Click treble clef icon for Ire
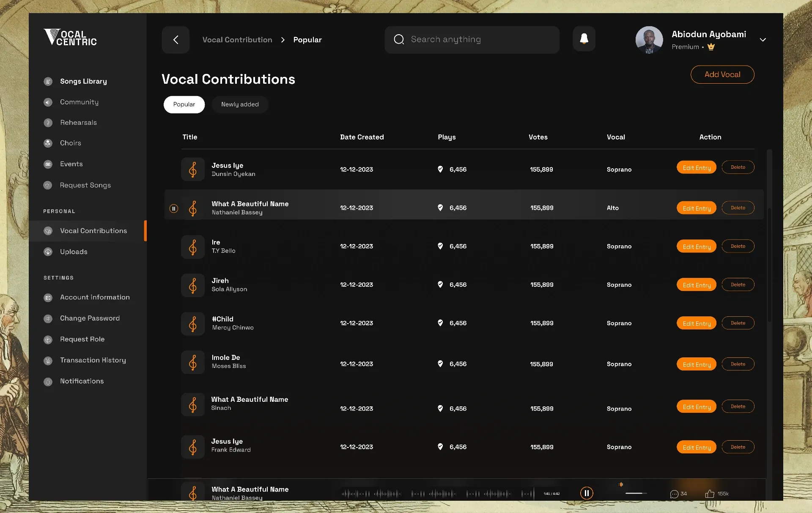 coord(193,247)
